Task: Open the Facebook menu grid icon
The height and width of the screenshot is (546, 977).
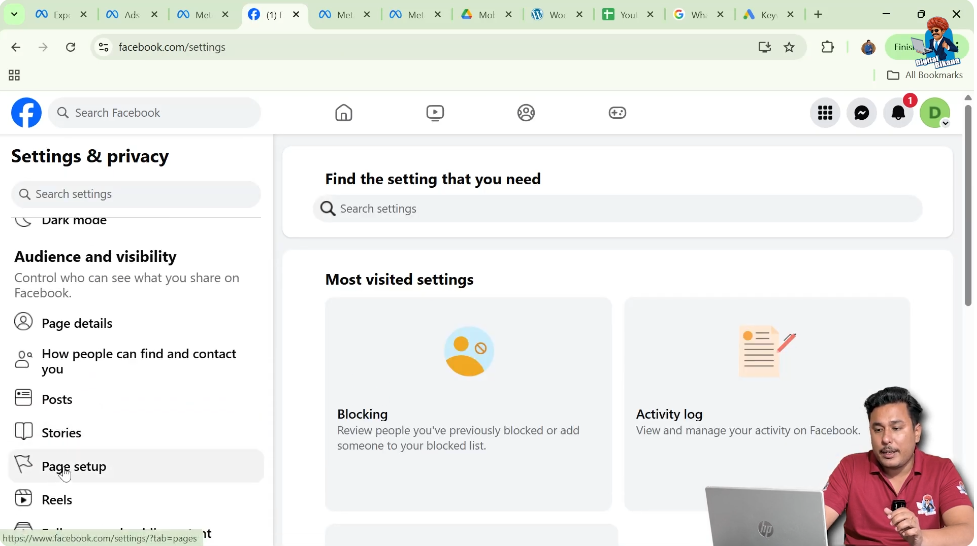Action: tap(825, 113)
